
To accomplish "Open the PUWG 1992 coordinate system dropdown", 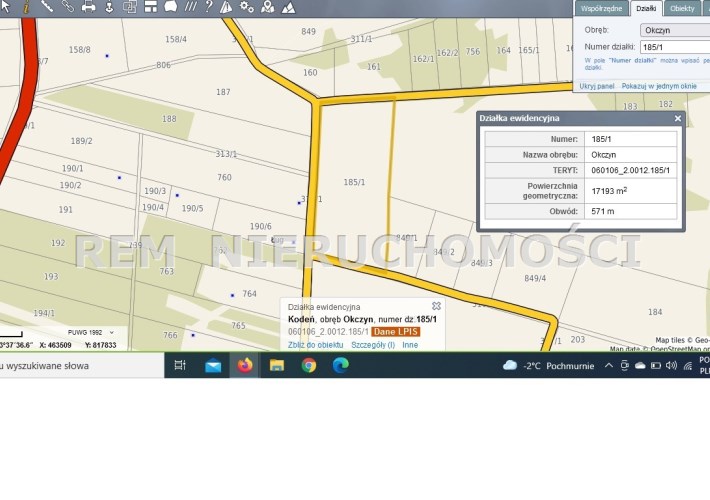I will pyautogui.click(x=91, y=332).
